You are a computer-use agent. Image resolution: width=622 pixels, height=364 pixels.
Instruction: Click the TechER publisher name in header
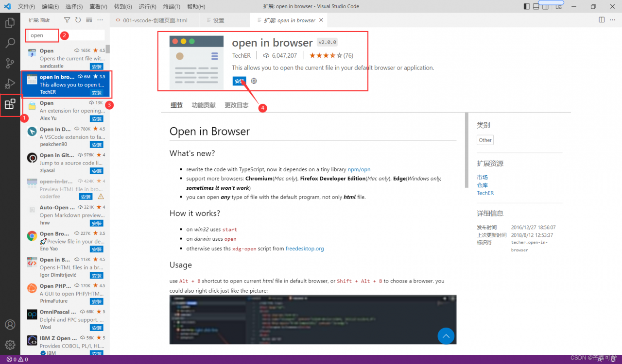coord(242,55)
